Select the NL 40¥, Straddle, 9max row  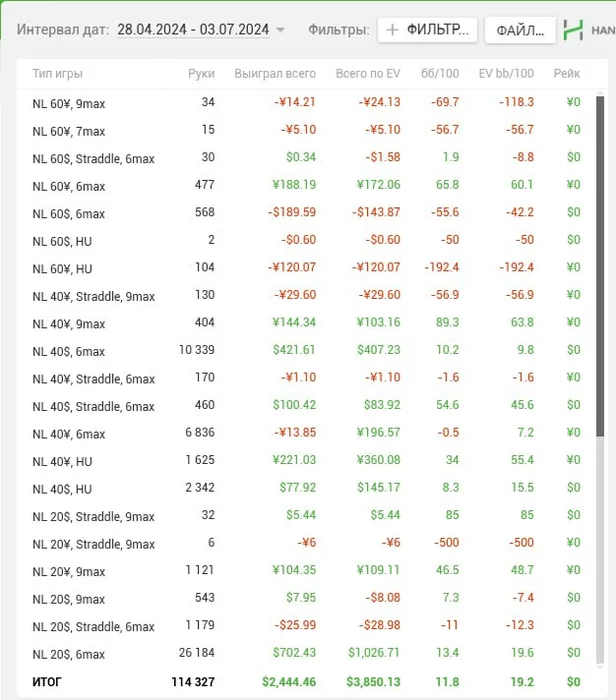(x=93, y=296)
